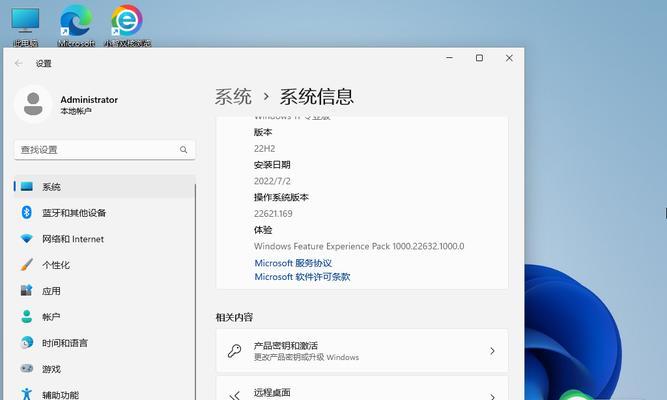The width and height of the screenshot is (667, 400).
Task: Select the Windows Feature Experience Pack text
Action: (359, 246)
